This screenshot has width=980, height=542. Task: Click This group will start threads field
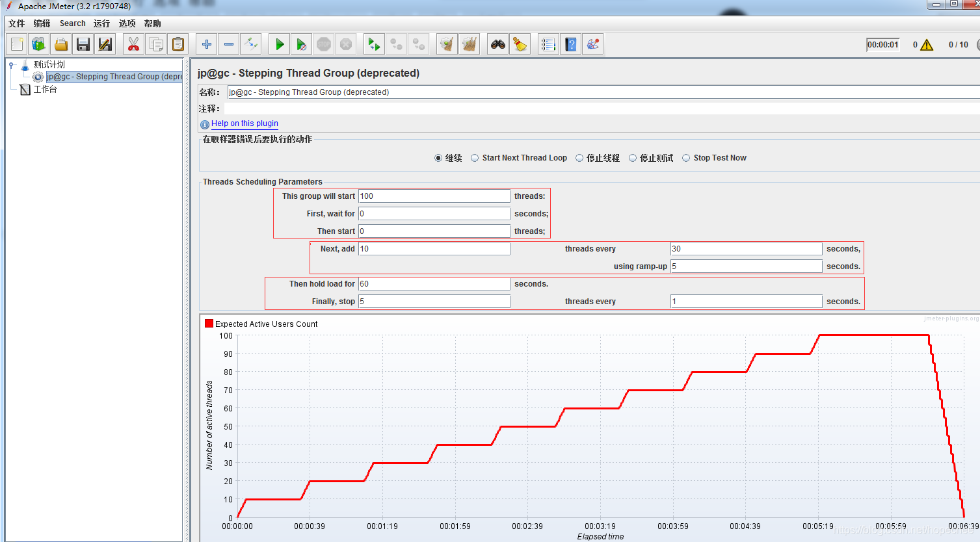click(434, 196)
